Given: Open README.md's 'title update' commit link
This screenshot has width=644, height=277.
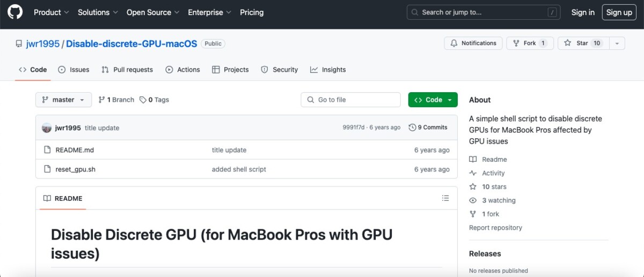Looking at the screenshot, I should pyautogui.click(x=229, y=150).
